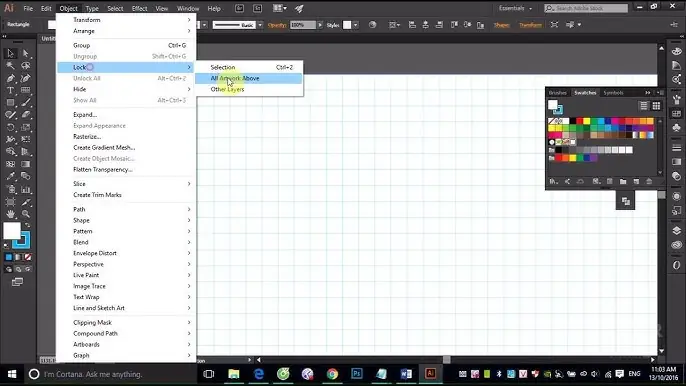Select the Pen tool
Image resolution: width=686 pixels, height=386 pixels.
coord(10,78)
